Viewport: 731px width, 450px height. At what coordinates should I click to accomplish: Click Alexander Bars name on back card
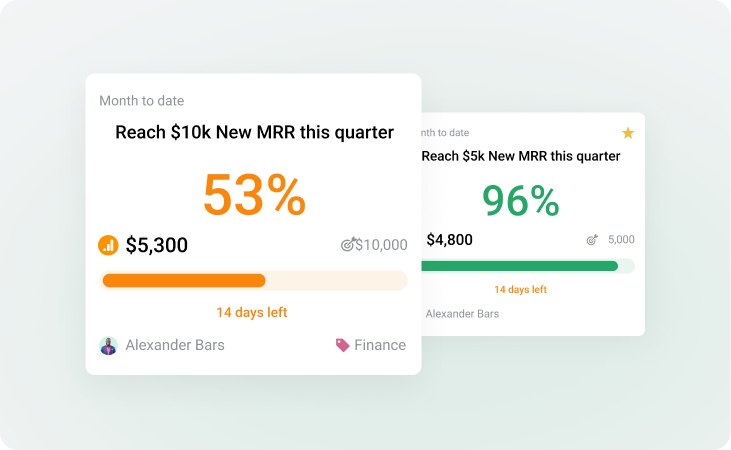462,314
